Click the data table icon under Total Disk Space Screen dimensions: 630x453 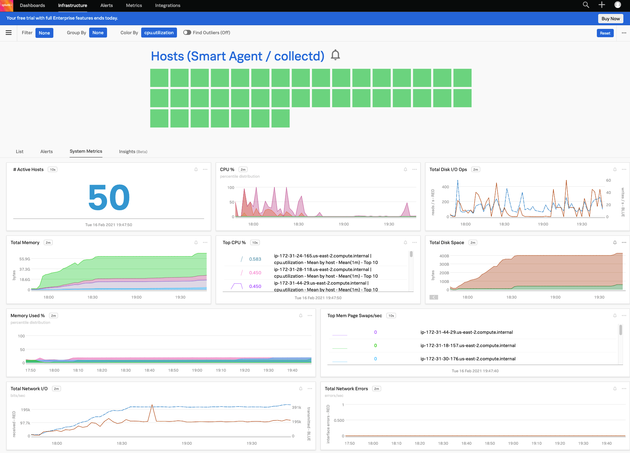(434, 297)
